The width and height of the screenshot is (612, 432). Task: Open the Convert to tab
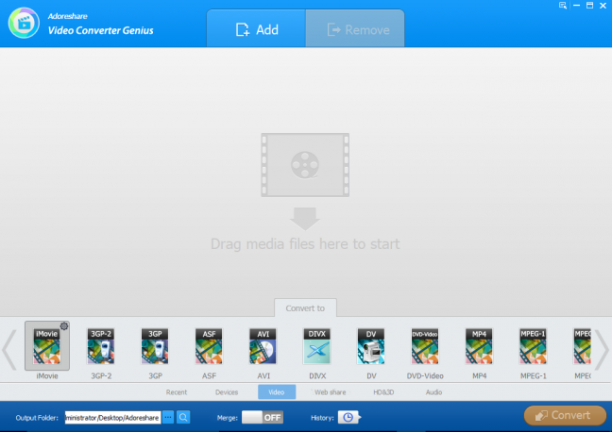click(305, 308)
